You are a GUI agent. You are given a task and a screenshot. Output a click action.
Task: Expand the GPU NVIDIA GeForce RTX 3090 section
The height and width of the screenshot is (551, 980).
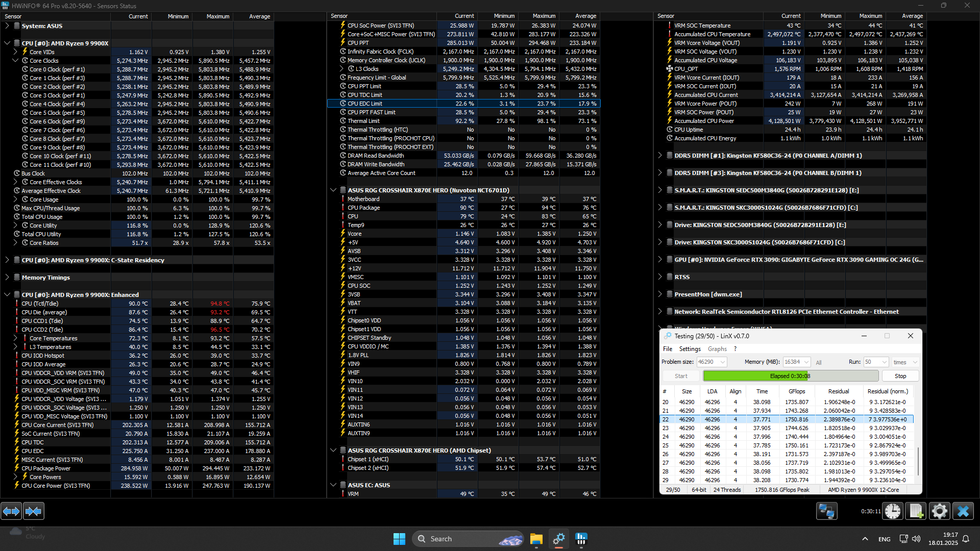click(x=660, y=260)
